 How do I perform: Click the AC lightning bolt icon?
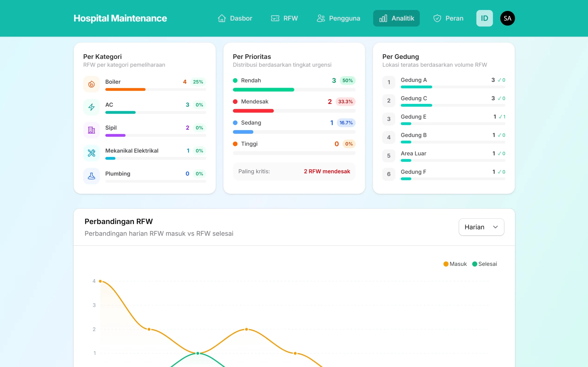pos(91,107)
